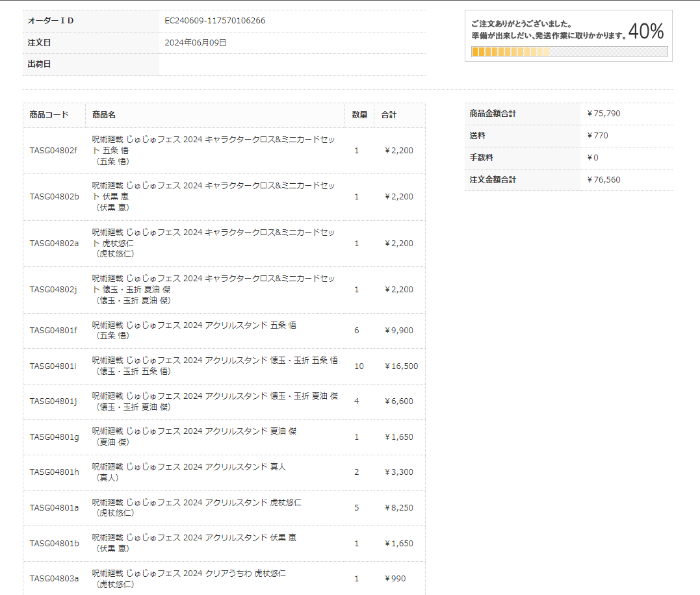Click the 送料 label
Image resolution: width=700 pixels, height=595 pixels.
(x=477, y=136)
